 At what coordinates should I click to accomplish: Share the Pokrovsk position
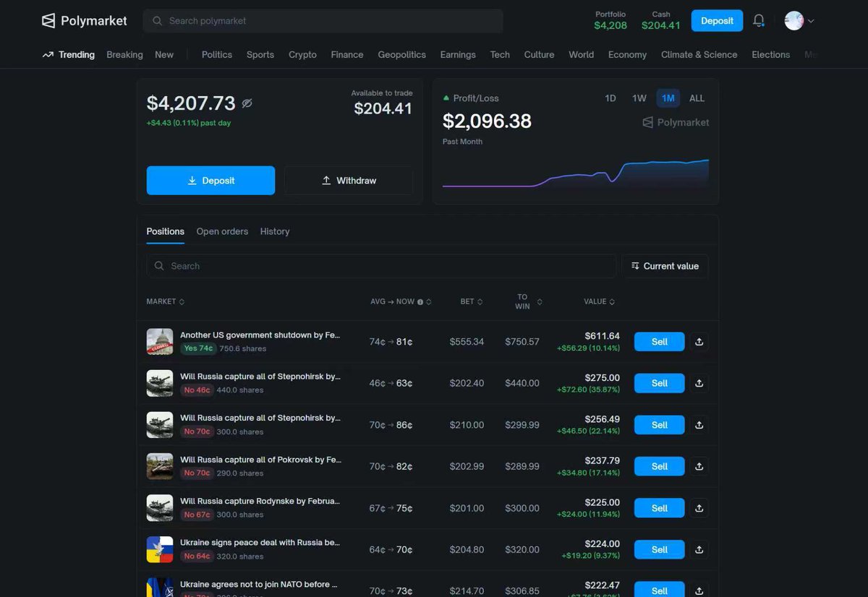pyautogui.click(x=699, y=466)
